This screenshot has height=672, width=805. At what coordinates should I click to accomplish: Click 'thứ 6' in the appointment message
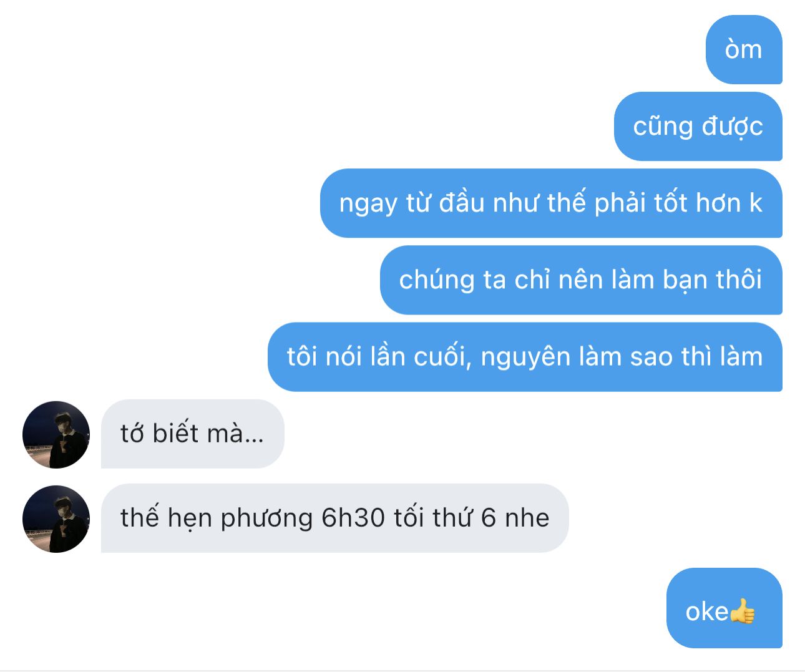coord(464,518)
